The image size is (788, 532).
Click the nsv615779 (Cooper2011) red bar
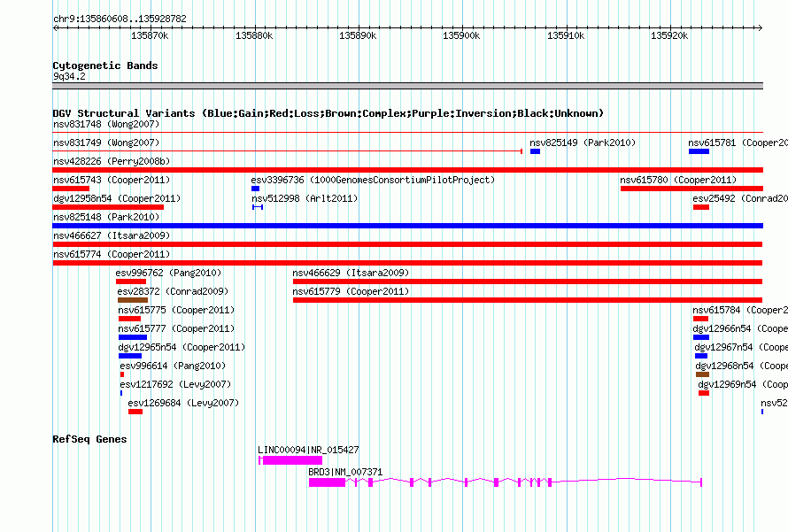tap(528, 300)
